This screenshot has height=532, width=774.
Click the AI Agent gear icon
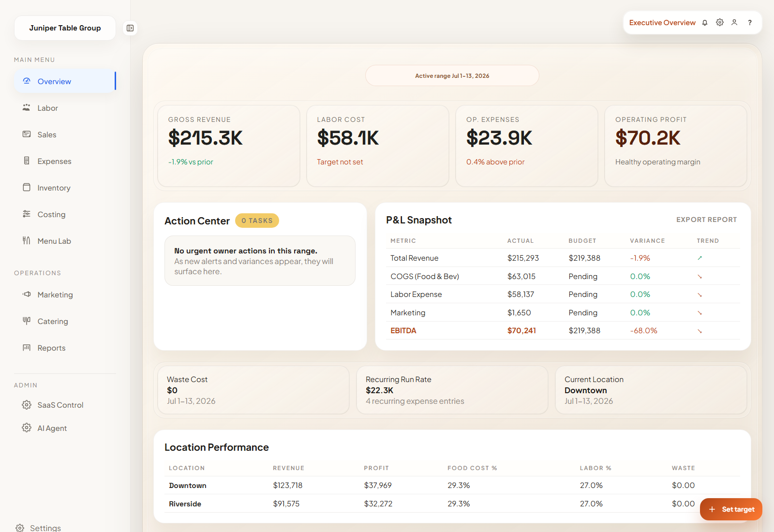tap(27, 428)
